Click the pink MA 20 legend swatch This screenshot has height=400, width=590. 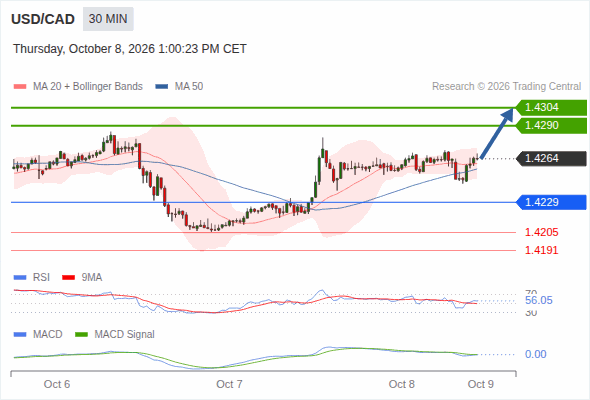(20, 87)
